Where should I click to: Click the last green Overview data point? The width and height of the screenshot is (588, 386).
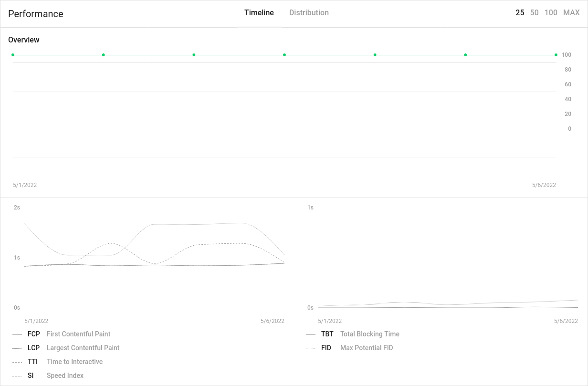[555, 55]
